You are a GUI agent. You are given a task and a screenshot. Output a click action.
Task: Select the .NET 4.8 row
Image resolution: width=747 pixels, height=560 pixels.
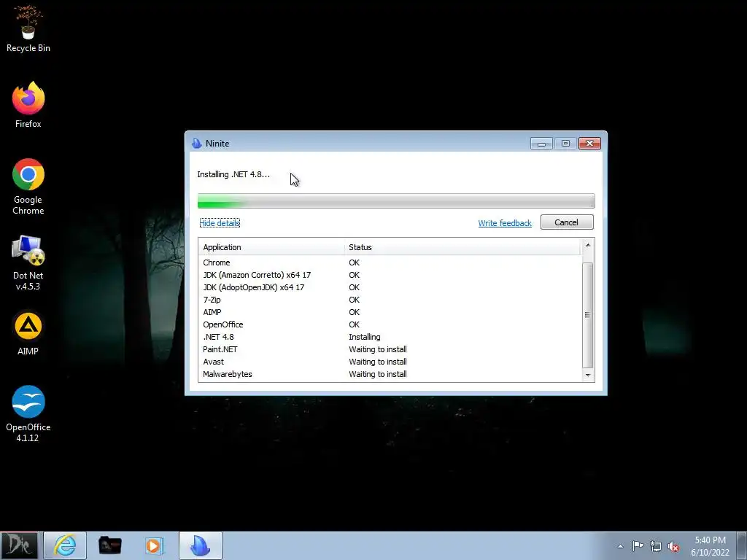point(390,337)
